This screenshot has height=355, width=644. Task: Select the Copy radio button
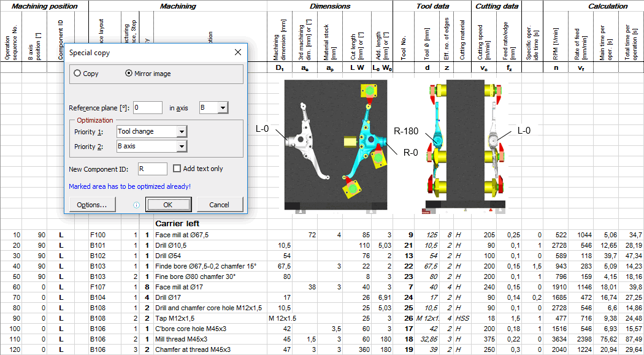pos(77,74)
